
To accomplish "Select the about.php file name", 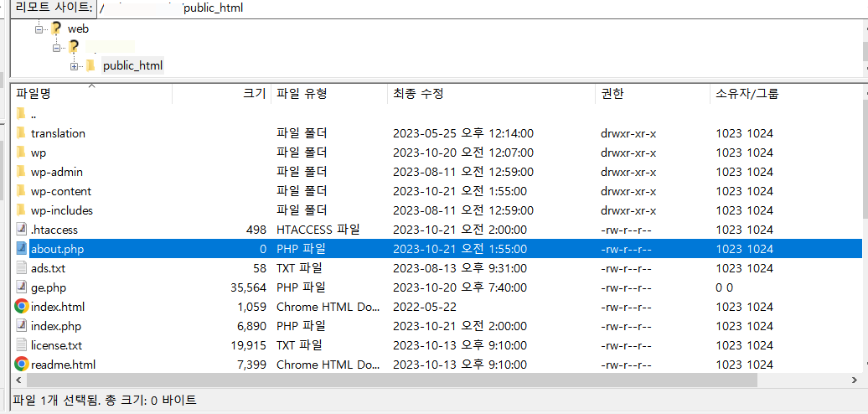I will (x=58, y=249).
